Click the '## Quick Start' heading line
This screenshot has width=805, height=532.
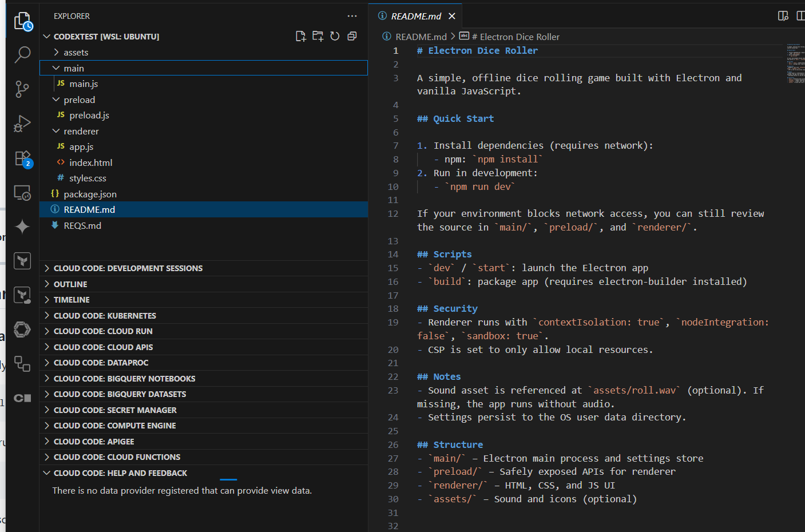tap(455, 118)
